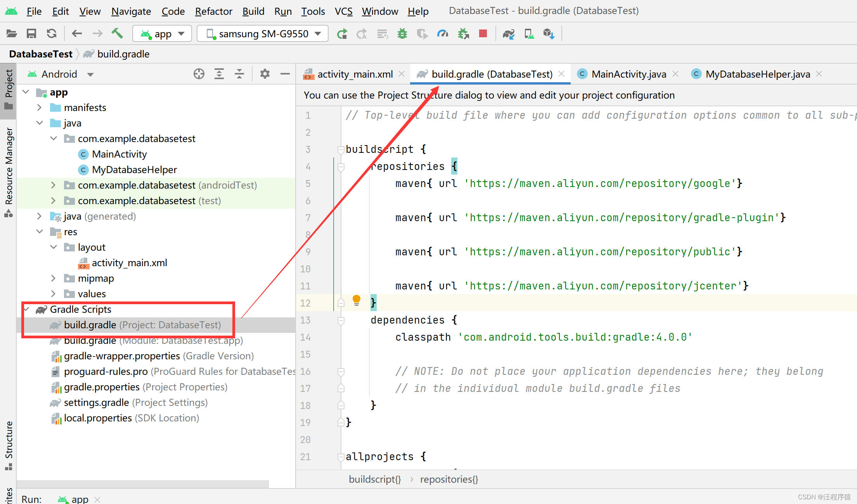Viewport: 857px width, 504px height.
Task: Click the yellow lightbulb on line 12
Action: 357,300
